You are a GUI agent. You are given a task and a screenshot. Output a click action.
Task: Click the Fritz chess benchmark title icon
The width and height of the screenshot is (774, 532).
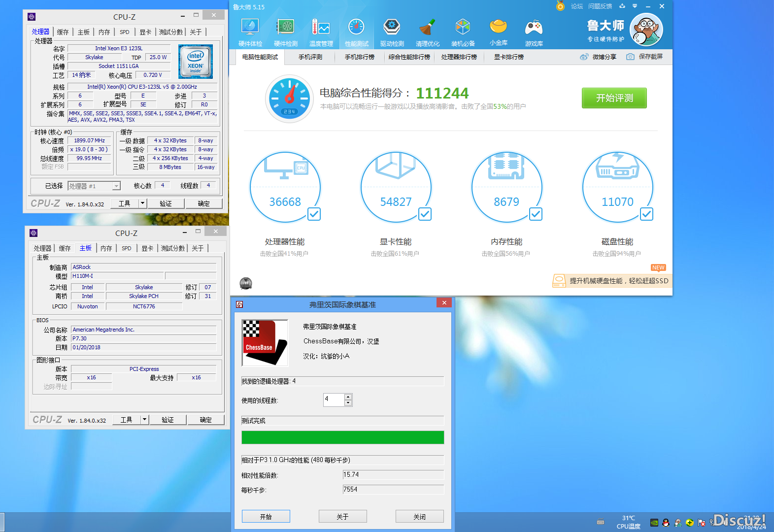coord(239,304)
